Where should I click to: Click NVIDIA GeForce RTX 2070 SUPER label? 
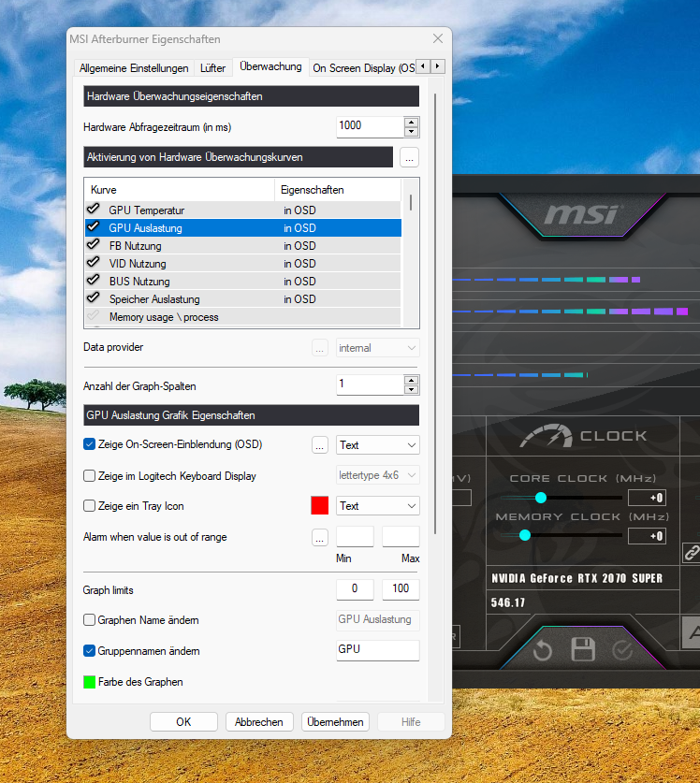pyautogui.click(x=576, y=578)
